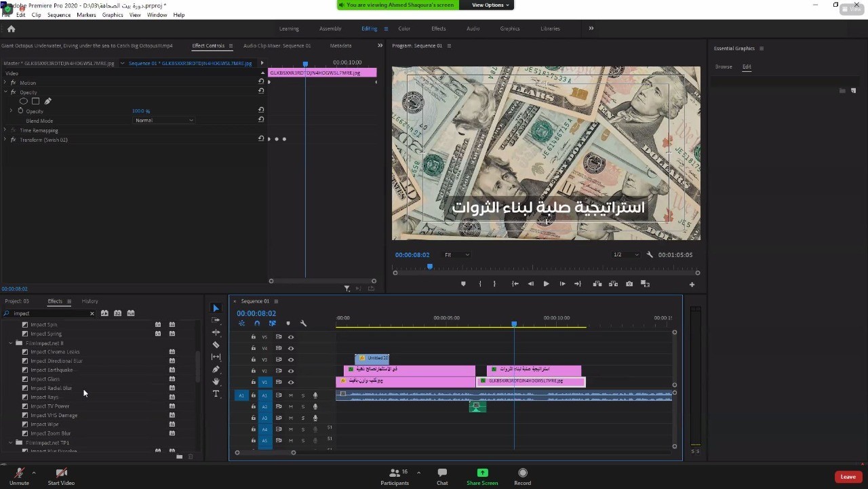Viewport: 868px width, 489px height.
Task: Reset the Motion effect parameters
Action: point(261,82)
